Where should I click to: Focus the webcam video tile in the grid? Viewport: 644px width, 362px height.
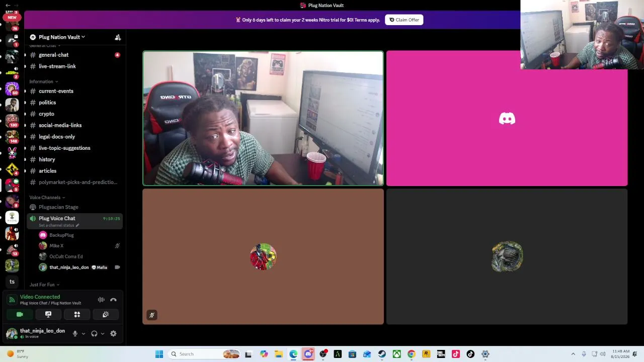[x=263, y=118]
